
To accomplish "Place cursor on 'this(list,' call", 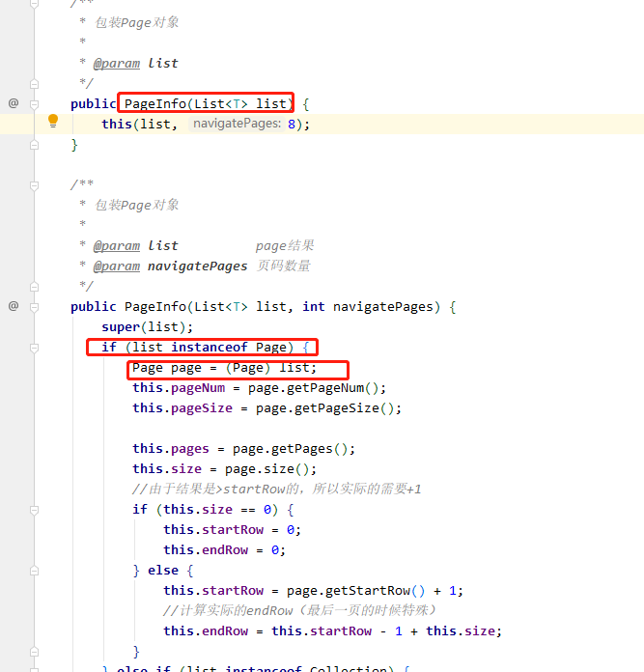I will 139,125.
